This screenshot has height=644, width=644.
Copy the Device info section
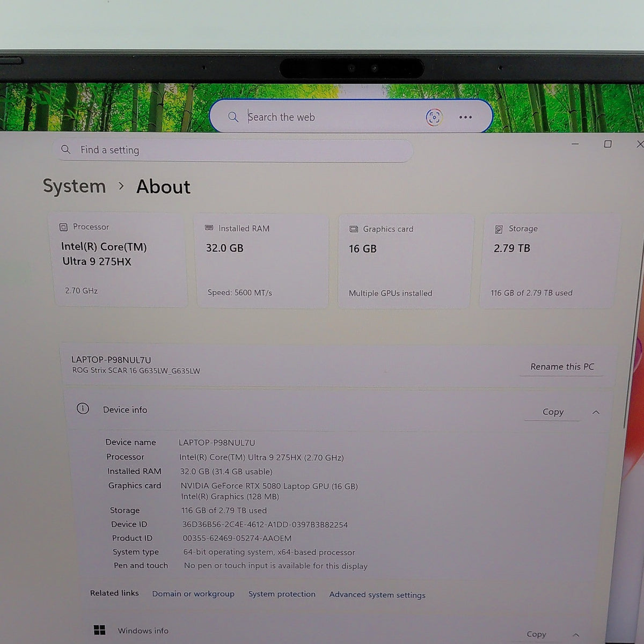click(x=553, y=412)
